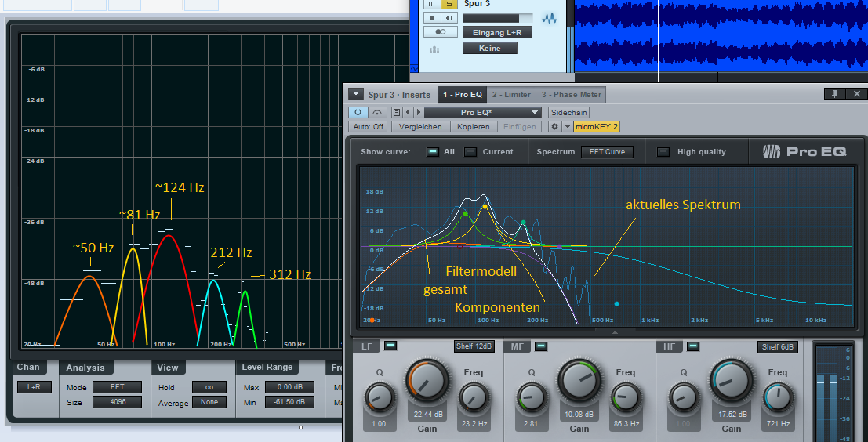Open the Pro EQ* preset dropdown
This screenshot has height=442, width=868.
[483, 112]
